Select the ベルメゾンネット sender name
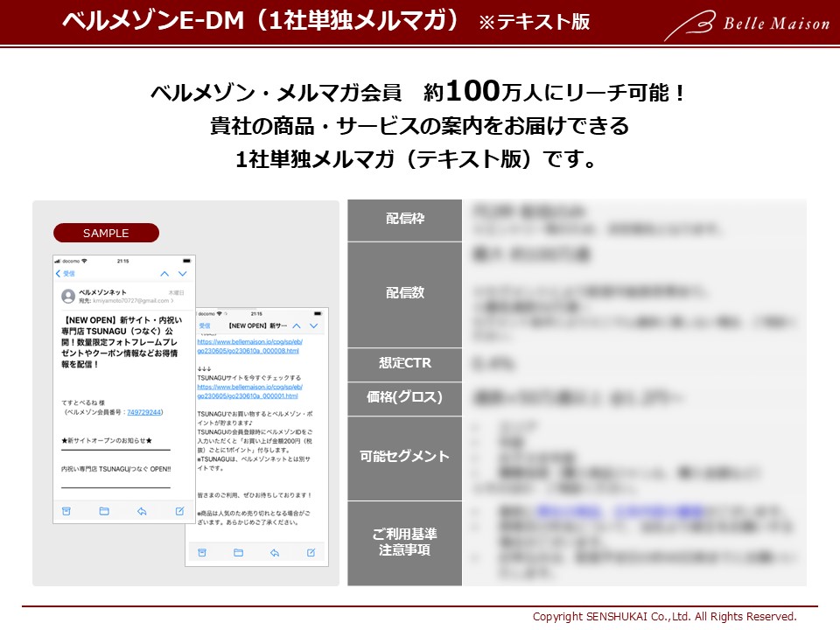The width and height of the screenshot is (840, 630). click(x=102, y=292)
